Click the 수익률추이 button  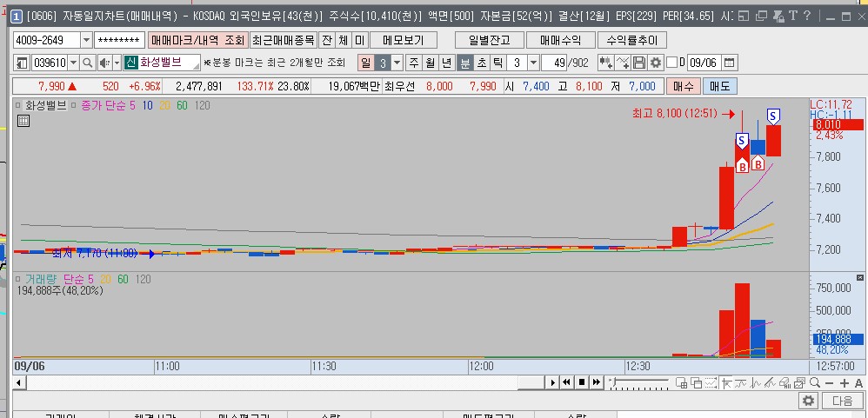[x=632, y=40]
